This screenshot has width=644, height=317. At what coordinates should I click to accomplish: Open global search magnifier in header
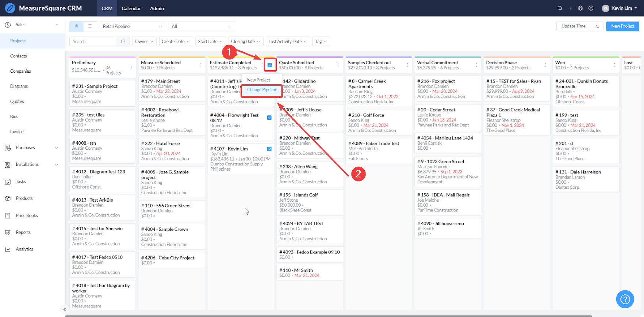pyautogui.click(x=560, y=8)
